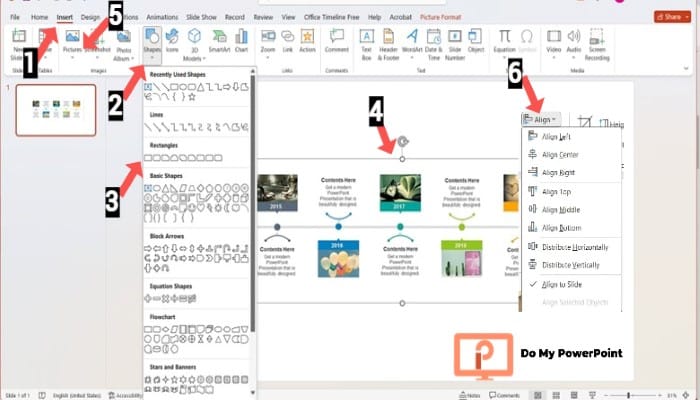Open the Notes pane from the status bar

[x=469, y=395]
